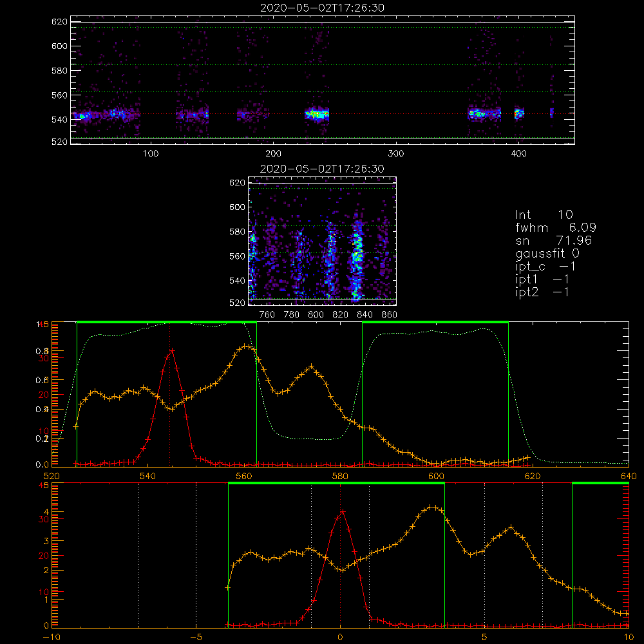The width and height of the screenshot is (644, 644).
Task: Click x-axis label 640 on the profile plot
Action: 629,476
